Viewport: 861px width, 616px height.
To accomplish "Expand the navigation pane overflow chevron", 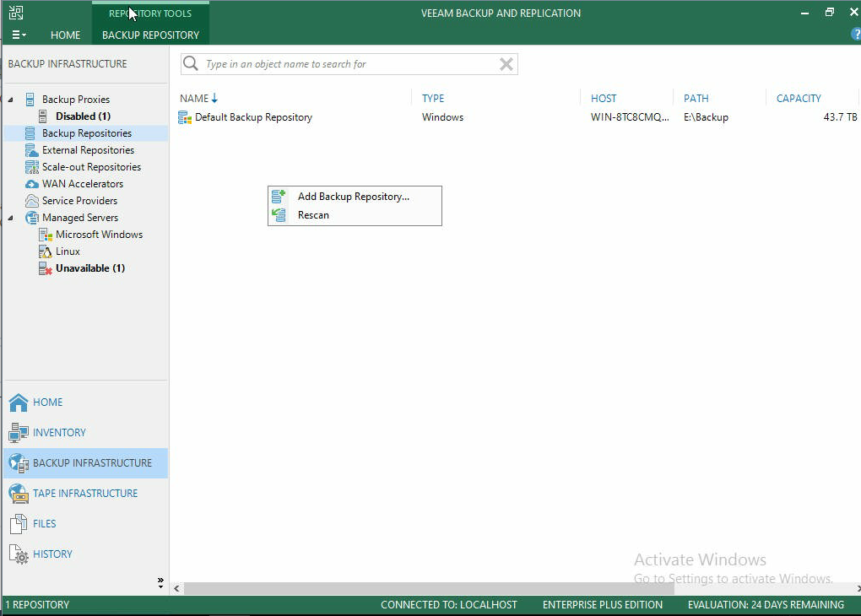I will click(x=160, y=582).
